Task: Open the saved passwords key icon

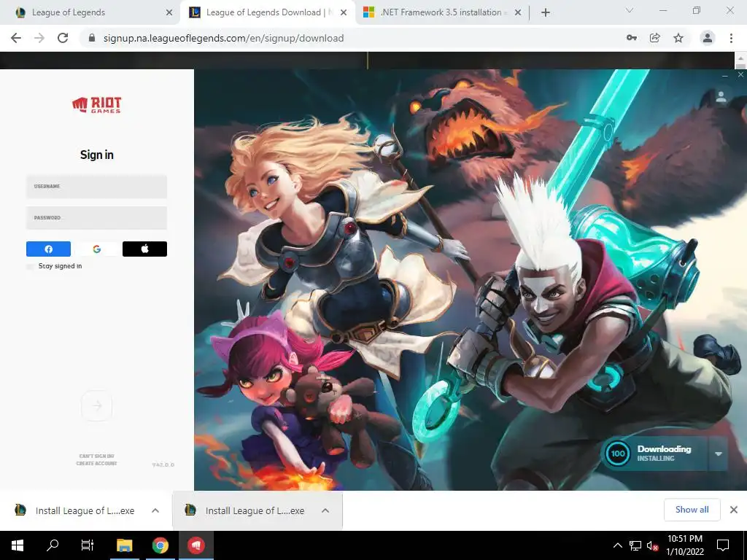Action: tap(632, 38)
